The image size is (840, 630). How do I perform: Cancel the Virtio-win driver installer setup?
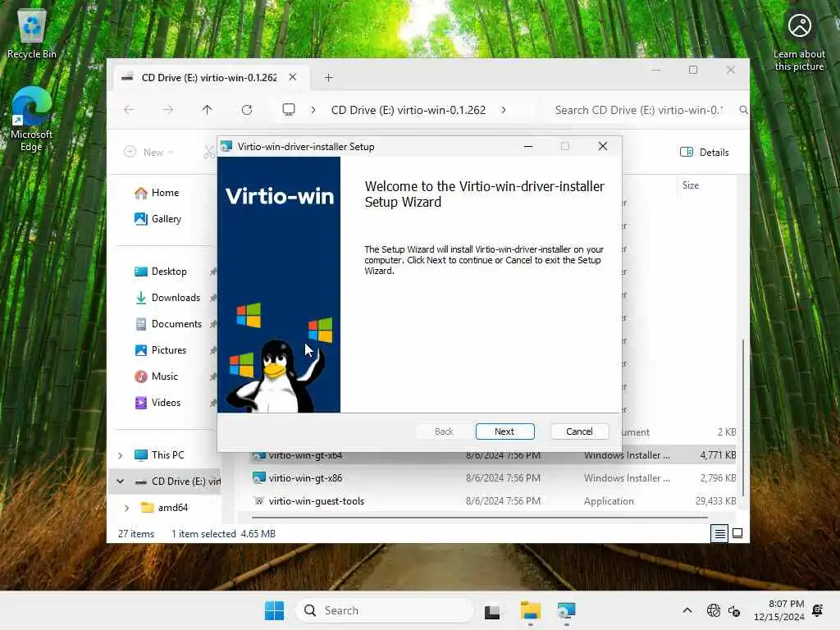[x=579, y=431]
